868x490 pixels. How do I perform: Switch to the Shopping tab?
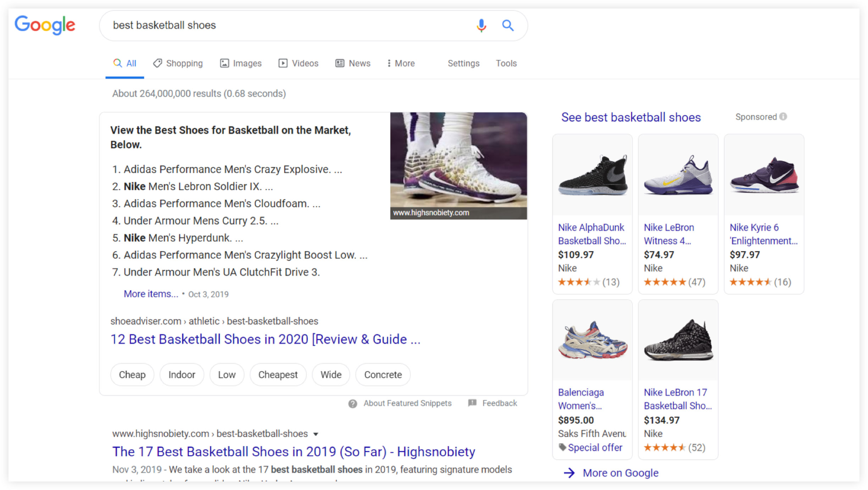point(178,63)
